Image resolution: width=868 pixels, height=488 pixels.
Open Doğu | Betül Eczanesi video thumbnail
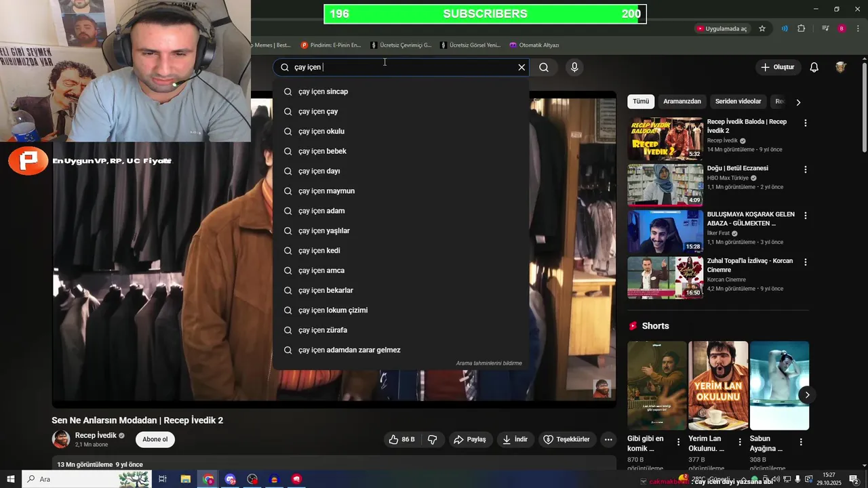665,185
